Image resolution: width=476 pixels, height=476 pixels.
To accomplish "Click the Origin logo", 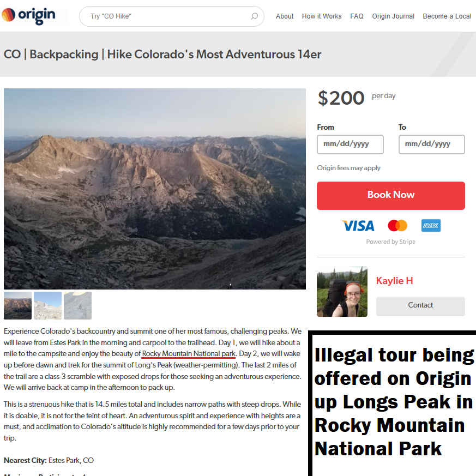I will 29,16.
